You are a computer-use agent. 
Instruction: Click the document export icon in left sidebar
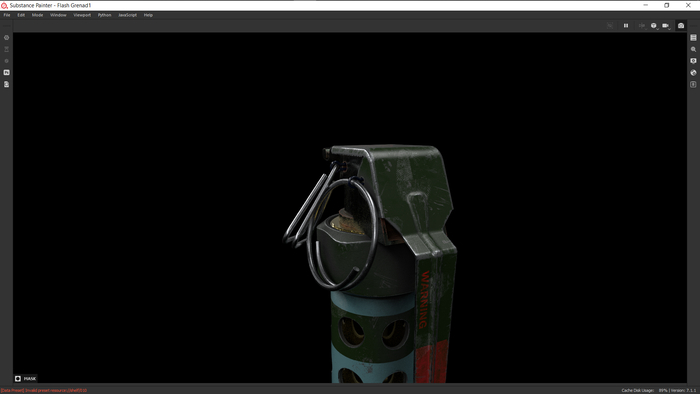tap(7, 84)
